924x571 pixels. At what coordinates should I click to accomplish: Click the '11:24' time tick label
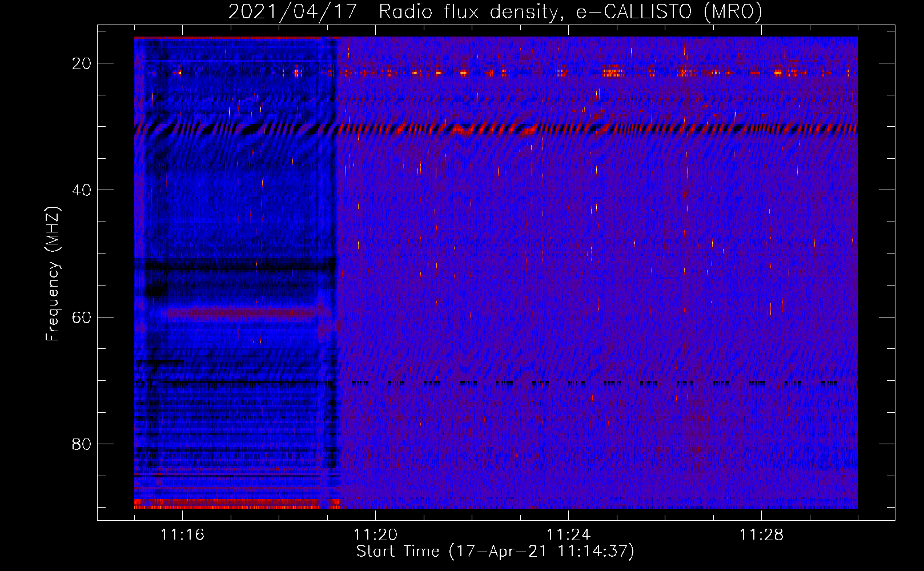point(568,534)
